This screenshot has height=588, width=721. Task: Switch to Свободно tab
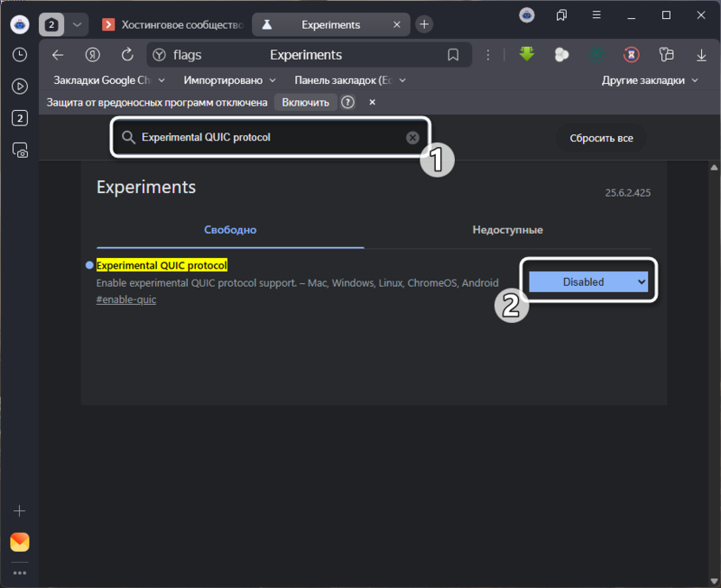231,229
